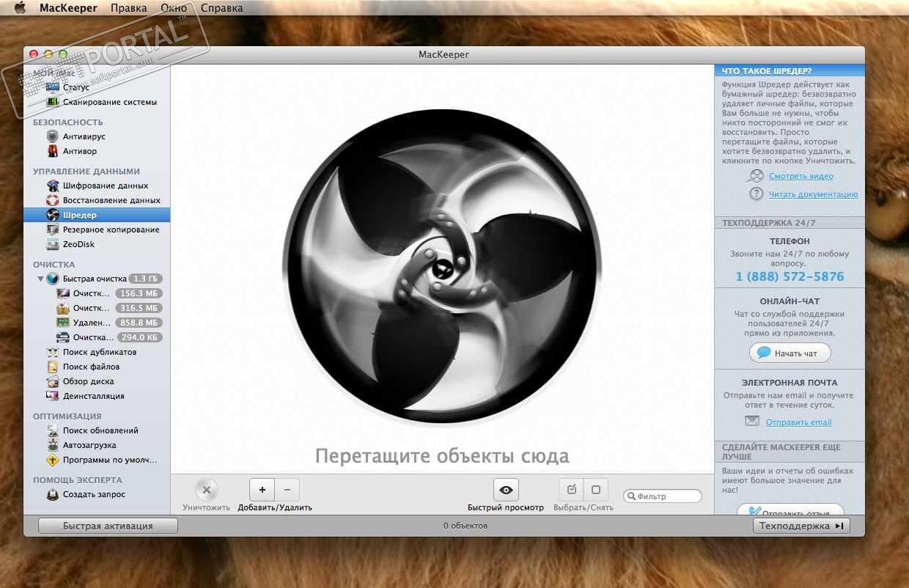Open the Программы по умолчанию icon

[x=53, y=460]
